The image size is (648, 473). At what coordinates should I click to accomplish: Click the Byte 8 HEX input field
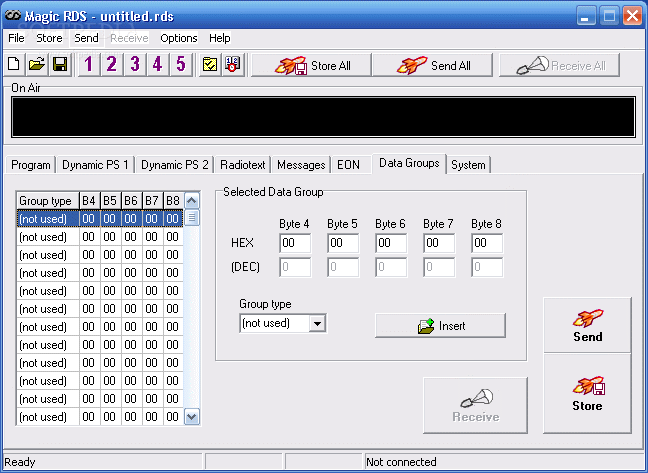(487, 243)
